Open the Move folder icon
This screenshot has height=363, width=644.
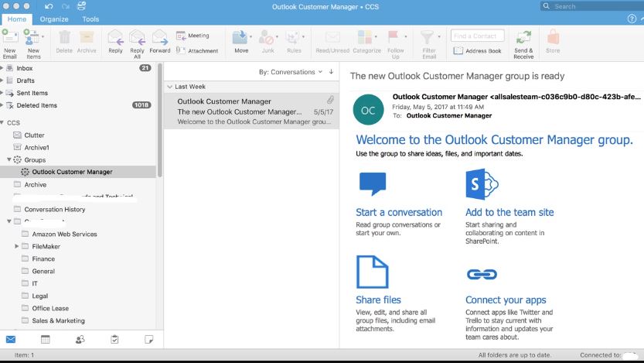click(x=240, y=37)
